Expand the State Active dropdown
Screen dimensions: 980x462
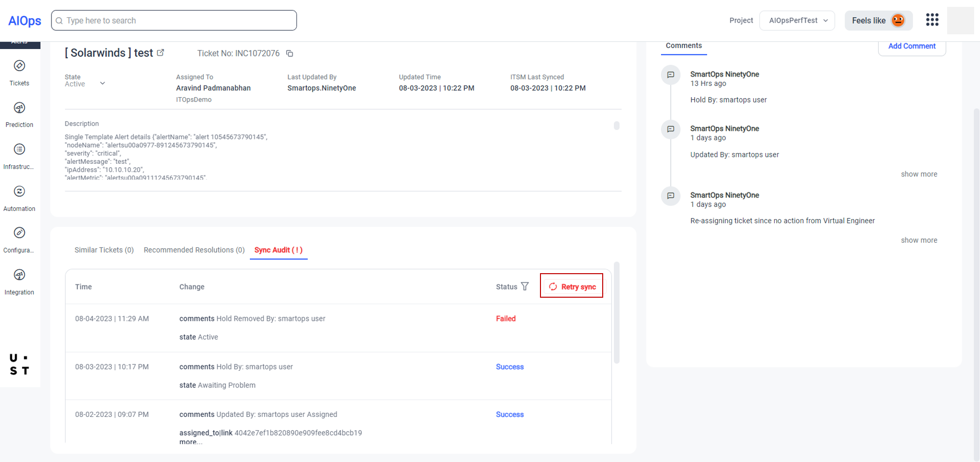coord(102,83)
